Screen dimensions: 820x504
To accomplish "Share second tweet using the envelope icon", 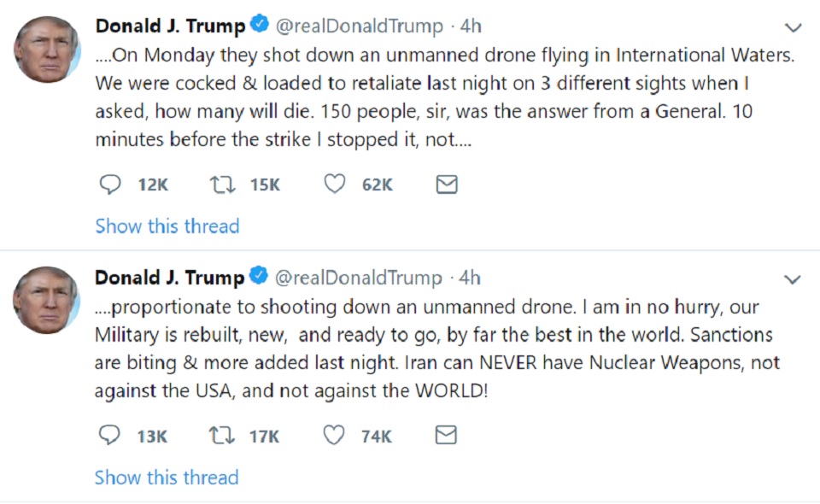I will point(447,436).
